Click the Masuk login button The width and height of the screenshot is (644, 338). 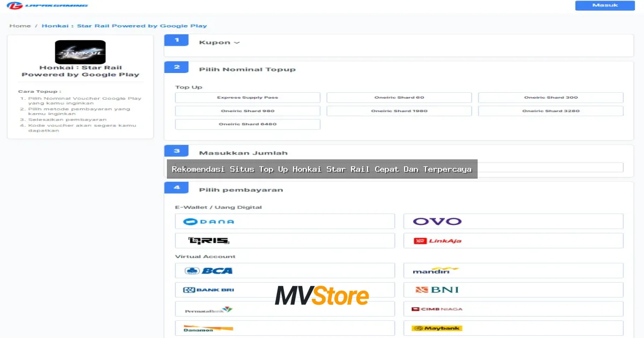[605, 5]
